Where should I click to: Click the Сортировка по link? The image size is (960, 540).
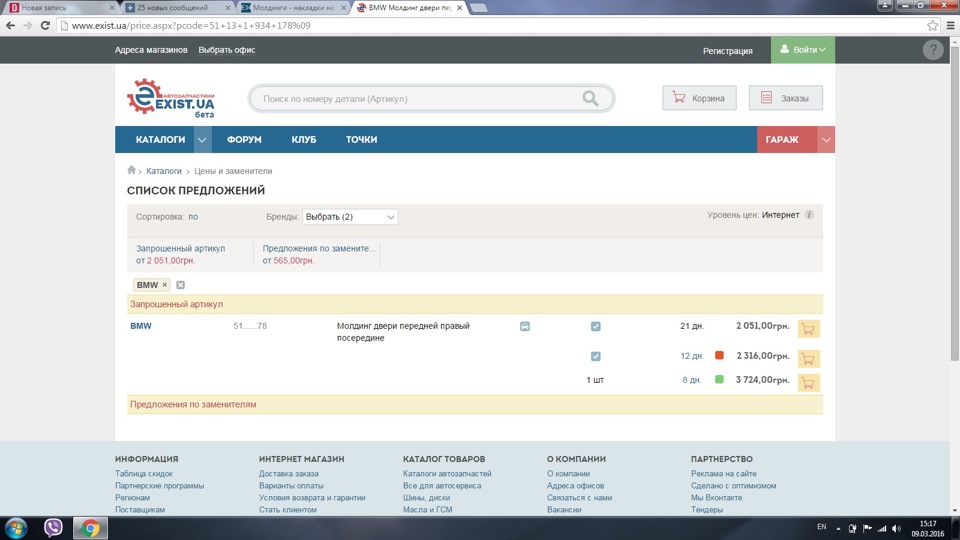(x=193, y=217)
